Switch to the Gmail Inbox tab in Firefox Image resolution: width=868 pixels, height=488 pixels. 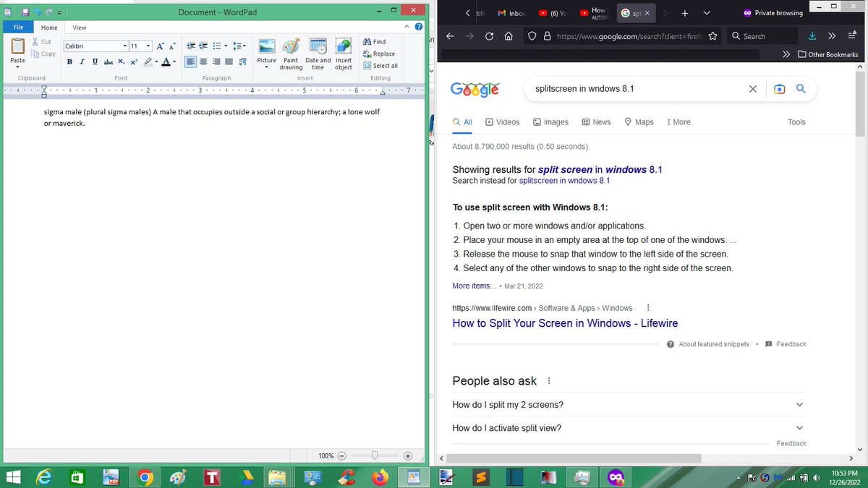pos(512,13)
